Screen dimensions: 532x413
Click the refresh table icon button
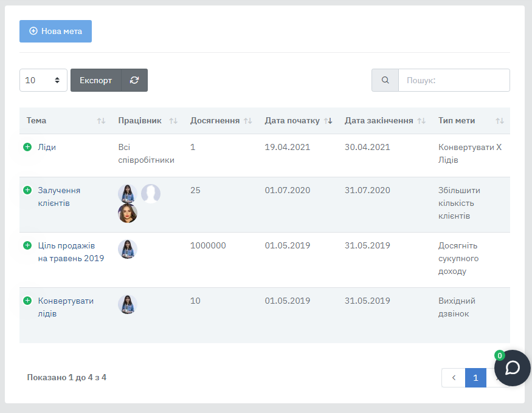coord(134,80)
